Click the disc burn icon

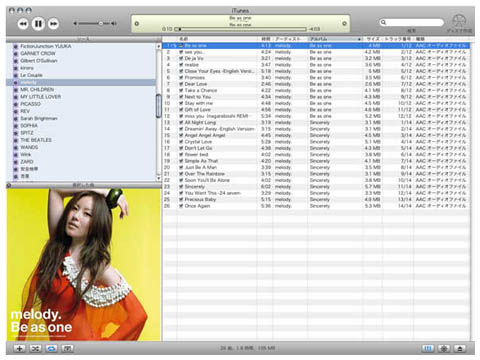click(x=459, y=21)
